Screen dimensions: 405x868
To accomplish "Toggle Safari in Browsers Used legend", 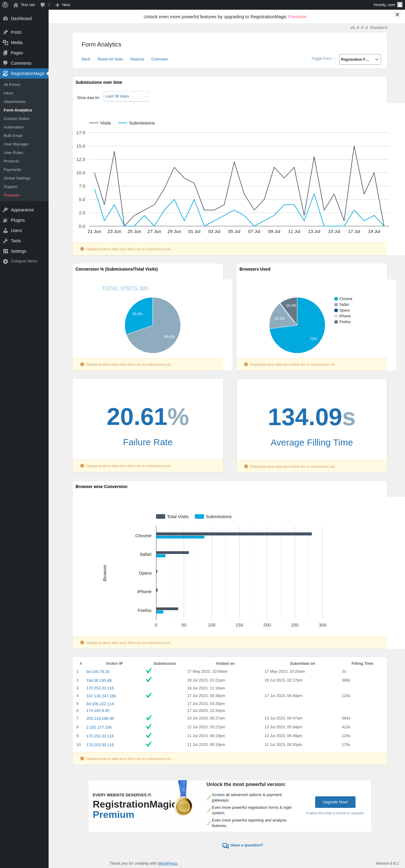I will point(341,305).
